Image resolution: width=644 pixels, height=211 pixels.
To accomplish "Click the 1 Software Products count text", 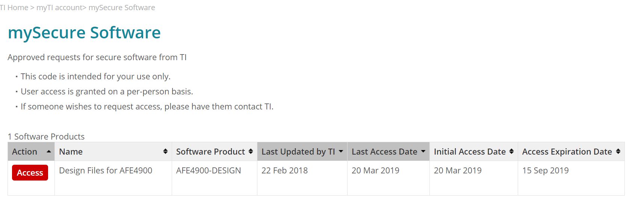I will coord(46,137).
